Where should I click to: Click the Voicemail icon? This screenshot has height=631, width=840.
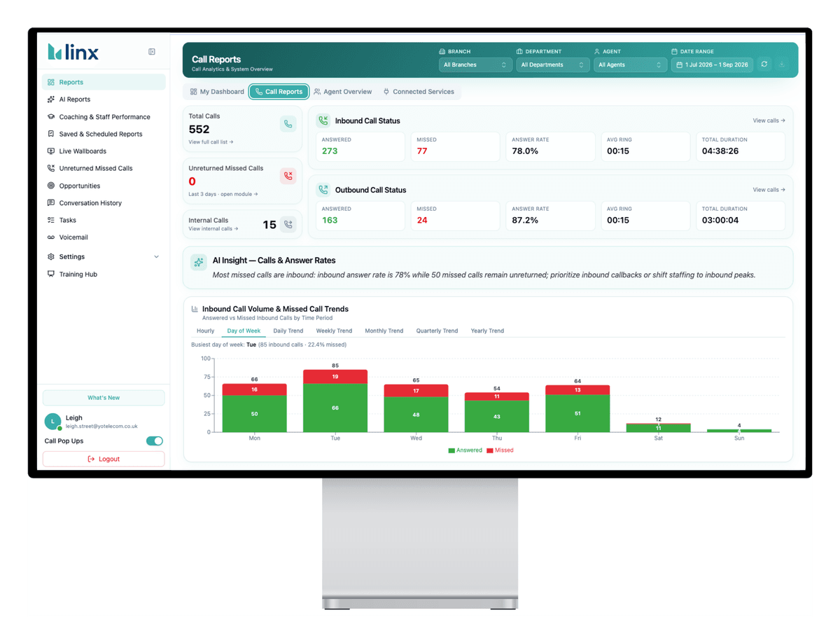coord(51,237)
